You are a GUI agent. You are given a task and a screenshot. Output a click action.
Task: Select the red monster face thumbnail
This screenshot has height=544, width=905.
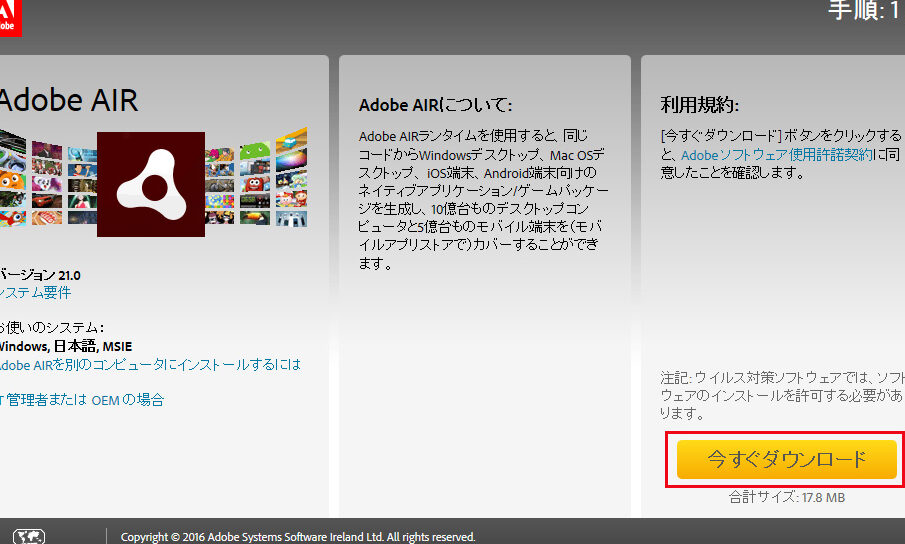pyautogui.click(x=255, y=185)
